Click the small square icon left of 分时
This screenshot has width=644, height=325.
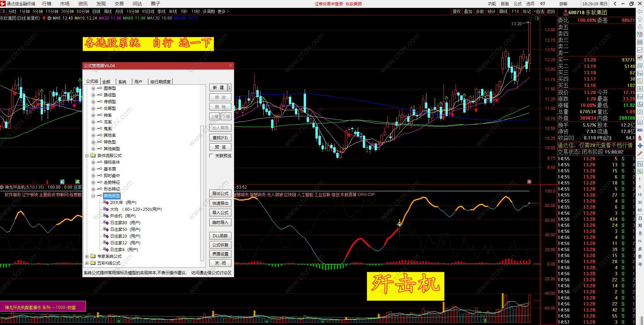click(x=3, y=11)
